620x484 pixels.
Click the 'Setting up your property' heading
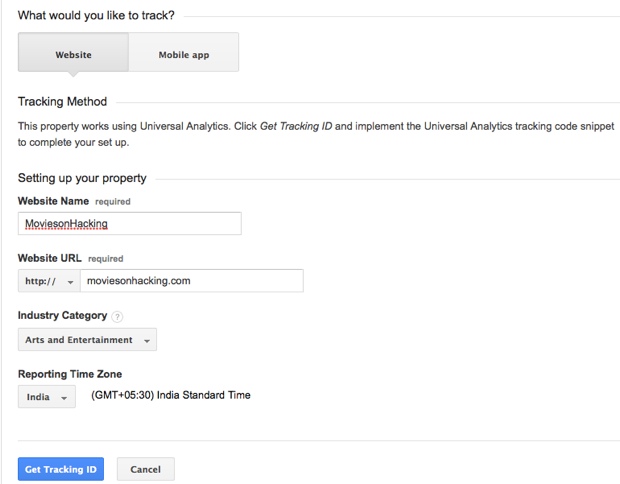[82, 178]
